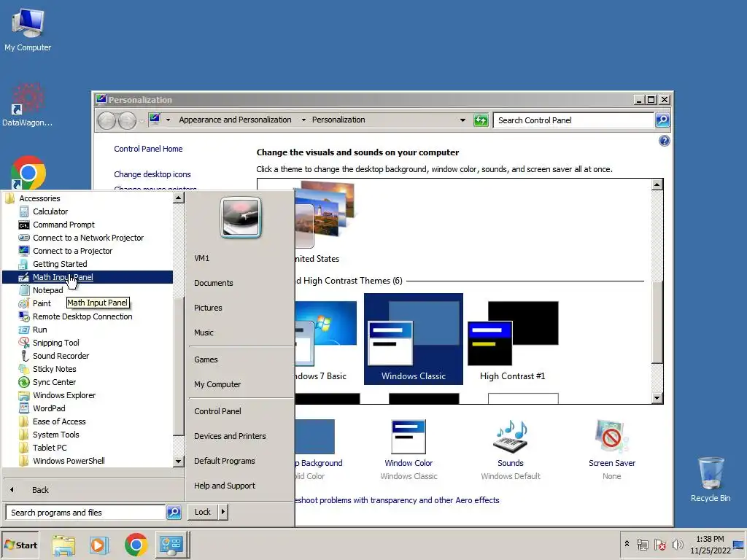Open Remote Desktop Connection
This screenshot has height=560, width=747.
(x=82, y=316)
